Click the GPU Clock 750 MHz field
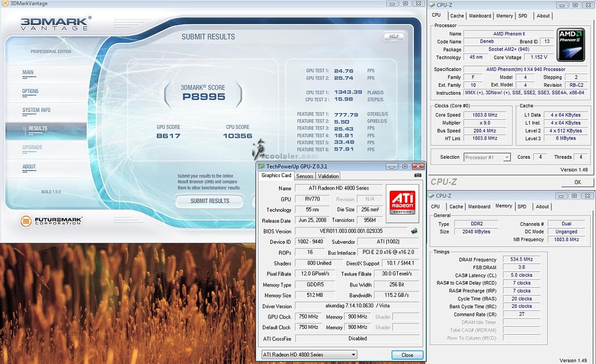The width and height of the screenshot is (596, 364). click(x=308, y=316)
